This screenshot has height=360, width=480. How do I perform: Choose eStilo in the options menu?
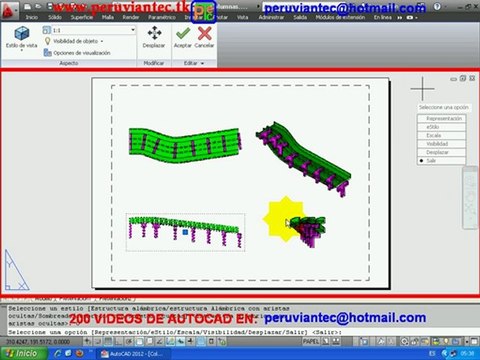coord(441,127)
